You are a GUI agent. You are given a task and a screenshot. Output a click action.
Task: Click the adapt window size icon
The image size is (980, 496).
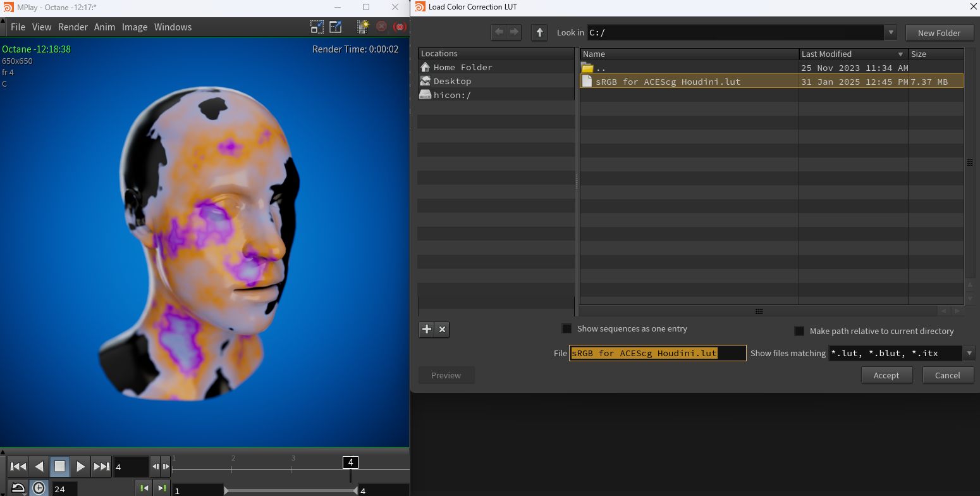click(335, 27)
